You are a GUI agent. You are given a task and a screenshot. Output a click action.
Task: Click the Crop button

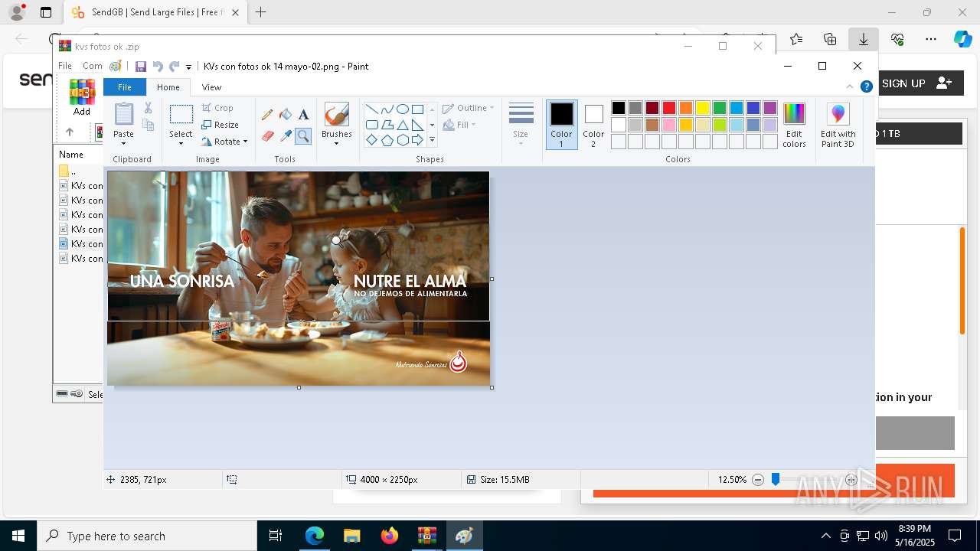point(217,108)
